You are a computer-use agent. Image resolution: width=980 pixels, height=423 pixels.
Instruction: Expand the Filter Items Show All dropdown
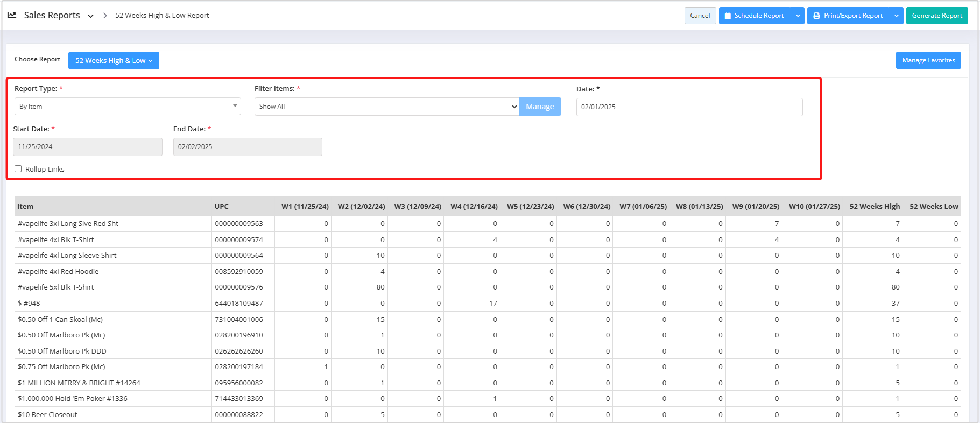tap(386, 107)
